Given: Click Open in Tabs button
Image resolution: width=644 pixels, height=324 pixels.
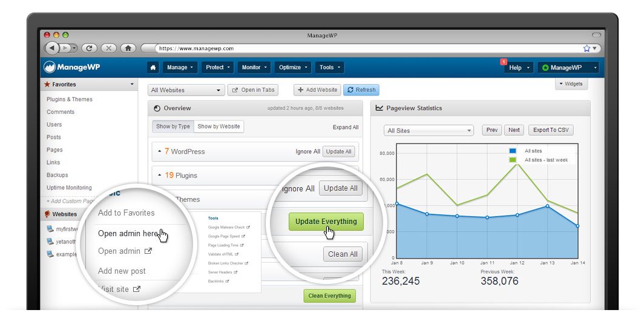Looking at the screenshot, I should click(x=253, y=90).
